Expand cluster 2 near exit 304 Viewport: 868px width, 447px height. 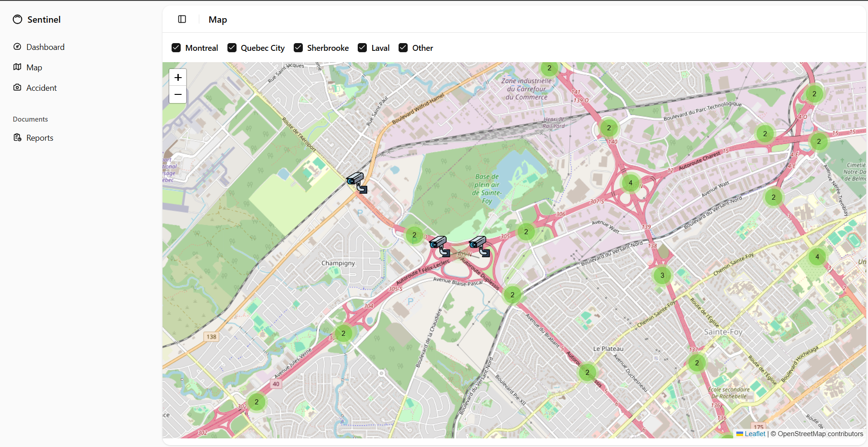[344, 334]
